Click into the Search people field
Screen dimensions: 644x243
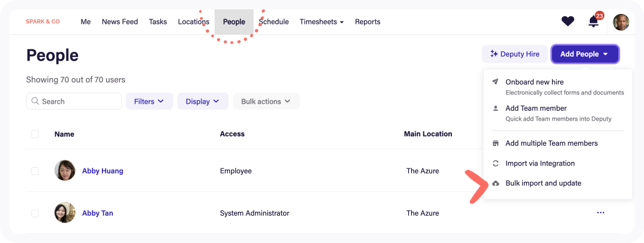tap(74, 101)
